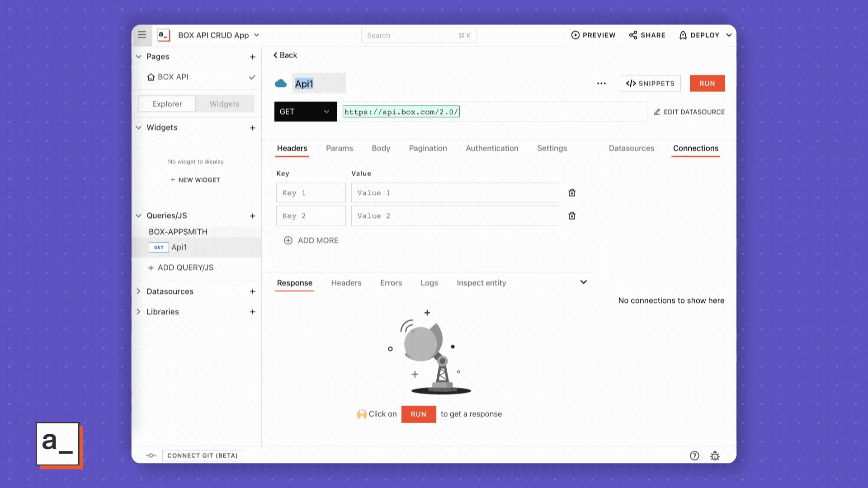Image resolution: width=868 pixels, height=488 pixels.
Task: Click the checkmark next to BOX API
Action: point(252,77)
